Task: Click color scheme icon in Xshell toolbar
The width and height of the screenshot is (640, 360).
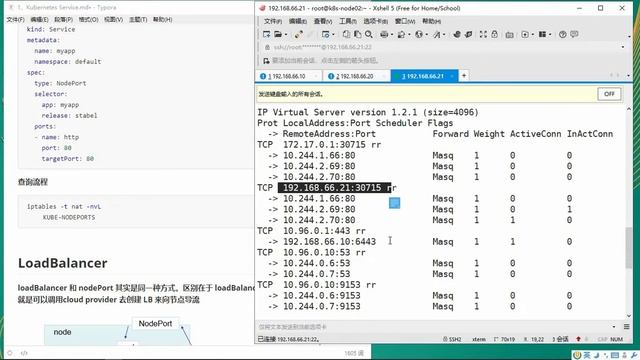Action: click(x=401, y=34)
